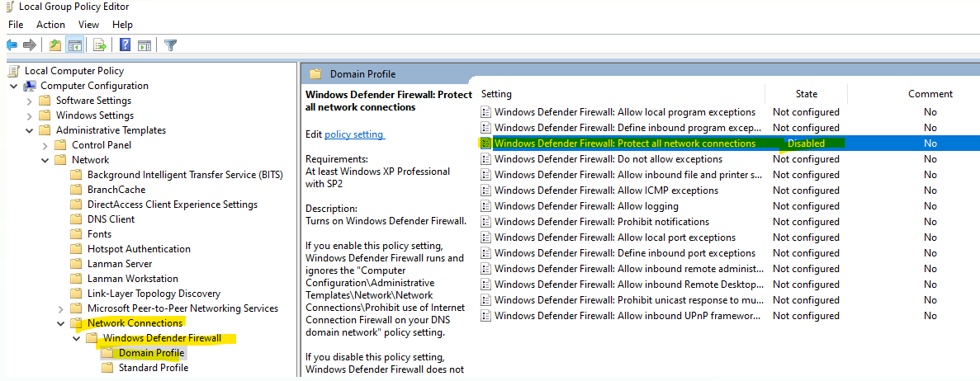Select Define inbound port exceptions setting
Screen dimensions: 980x381
point(625,253)
